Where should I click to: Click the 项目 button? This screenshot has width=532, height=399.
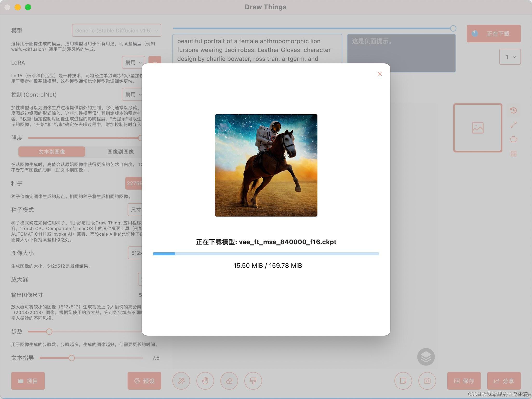point(28,381)
